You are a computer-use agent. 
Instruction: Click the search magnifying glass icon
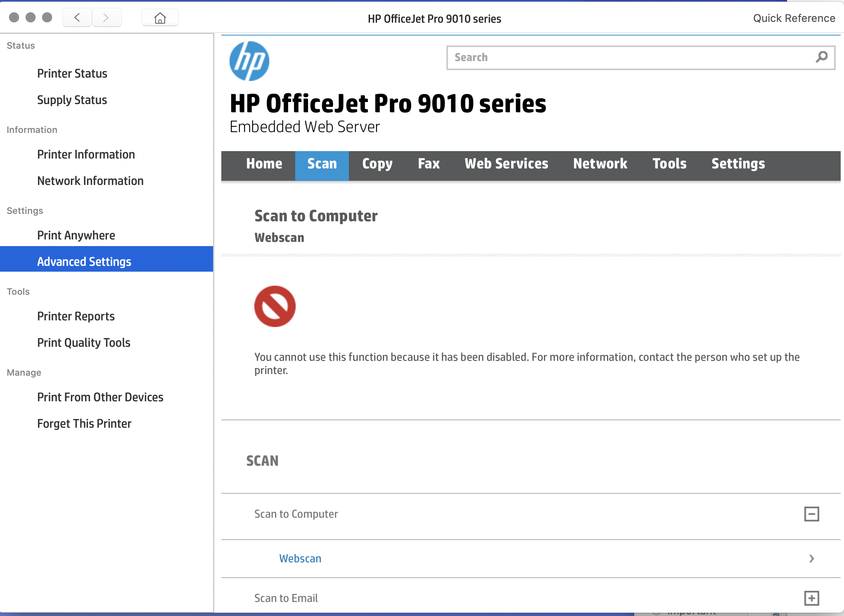pos(821,57)
